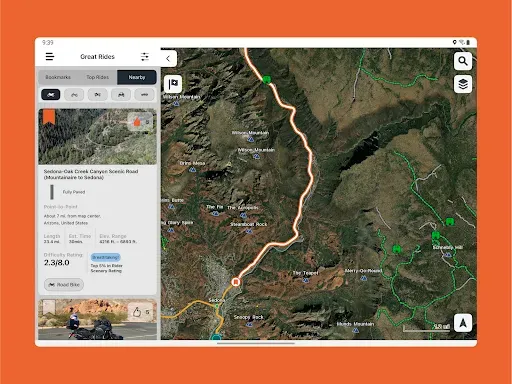Switch to the Bookmarks tab
Image resolution: width=512 pixels, height=384 pixels.
click(58, 77)
